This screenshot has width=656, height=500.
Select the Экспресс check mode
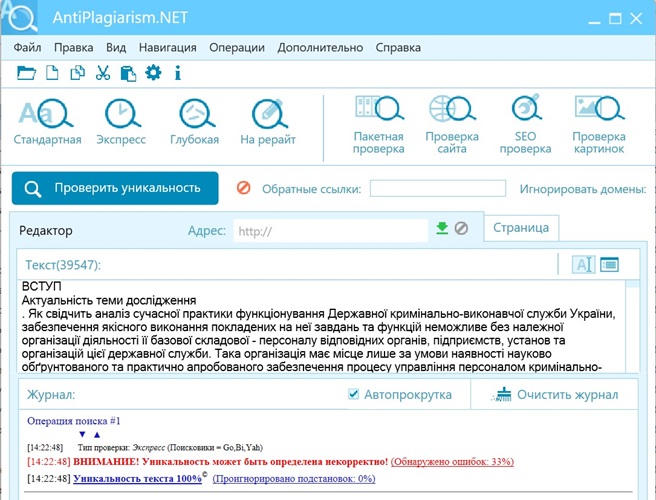[x=121, y=122]
